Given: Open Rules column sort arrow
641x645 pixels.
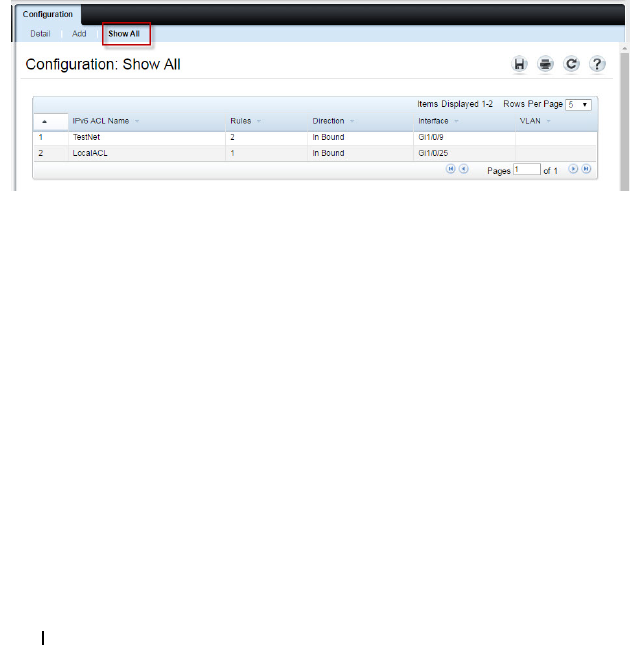Looking at the screenshot, I should click(259, 121).
